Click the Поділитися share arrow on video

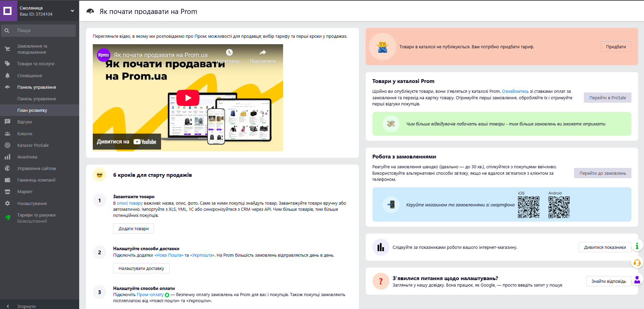pos(263,52)
